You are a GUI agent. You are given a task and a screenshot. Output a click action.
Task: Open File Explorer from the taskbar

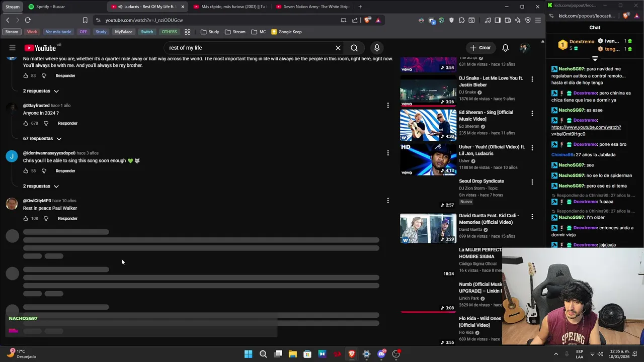[x=292, y=354]
